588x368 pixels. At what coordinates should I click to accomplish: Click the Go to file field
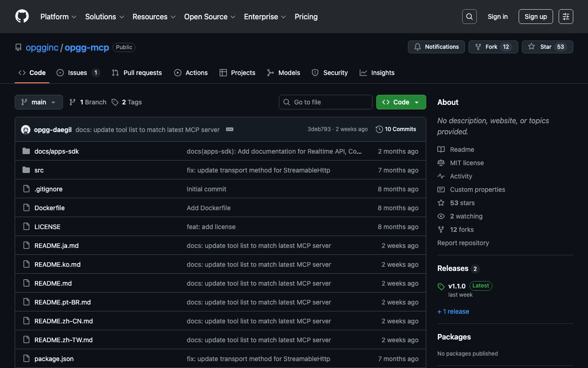326,102
